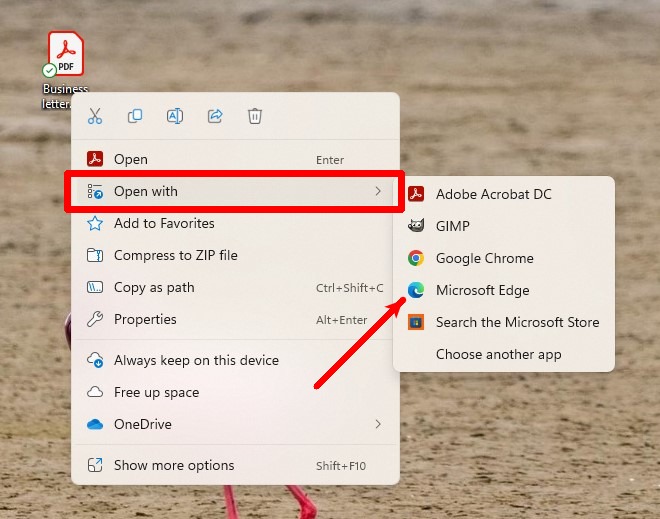This screenshot has height=519, width=660.
Task: Open Properties of the file
Action: point(235,319)
